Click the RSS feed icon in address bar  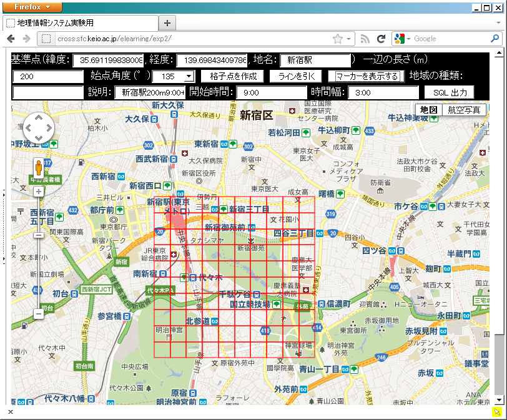coord(365,39)
